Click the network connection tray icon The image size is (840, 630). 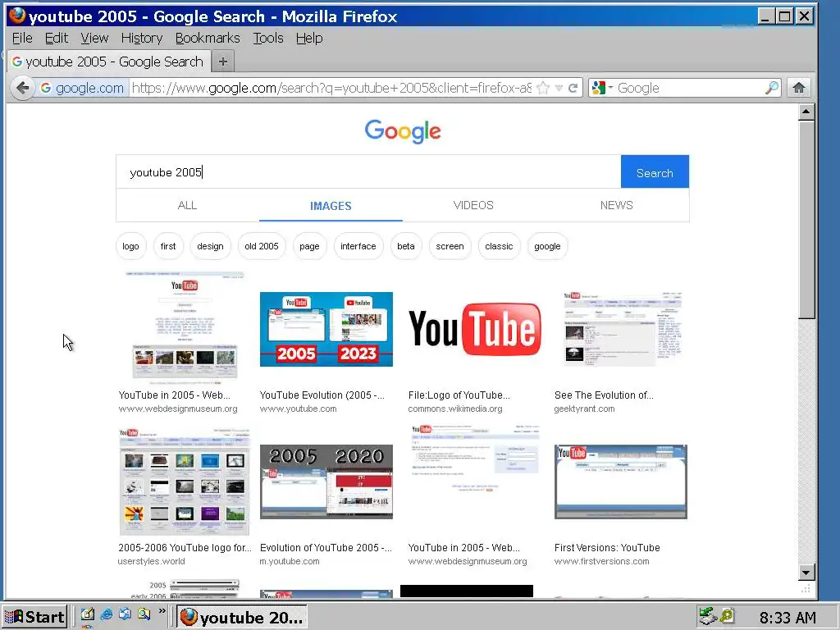708,616
